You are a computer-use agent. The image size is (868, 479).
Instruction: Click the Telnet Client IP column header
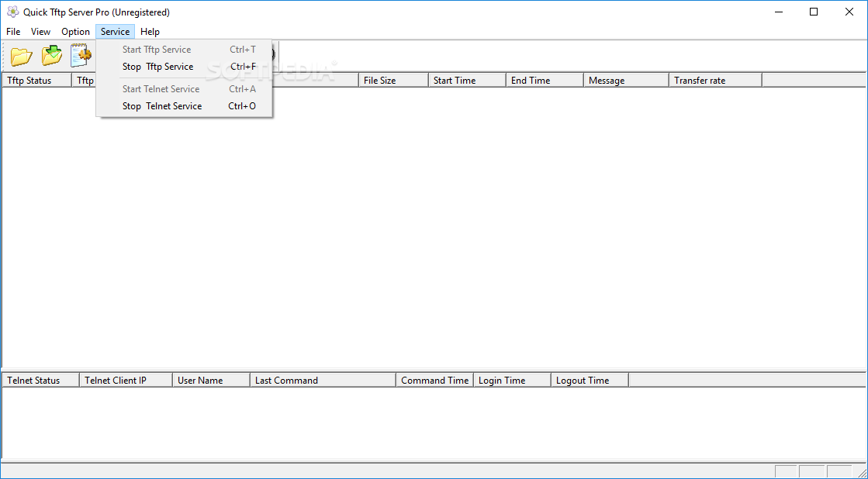pos(126,380)
